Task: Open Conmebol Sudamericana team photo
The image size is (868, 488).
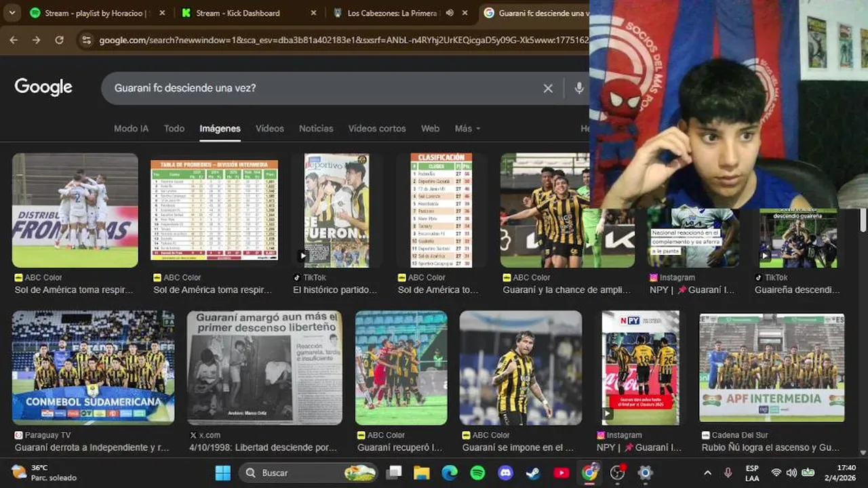Action: pos(93,368)
